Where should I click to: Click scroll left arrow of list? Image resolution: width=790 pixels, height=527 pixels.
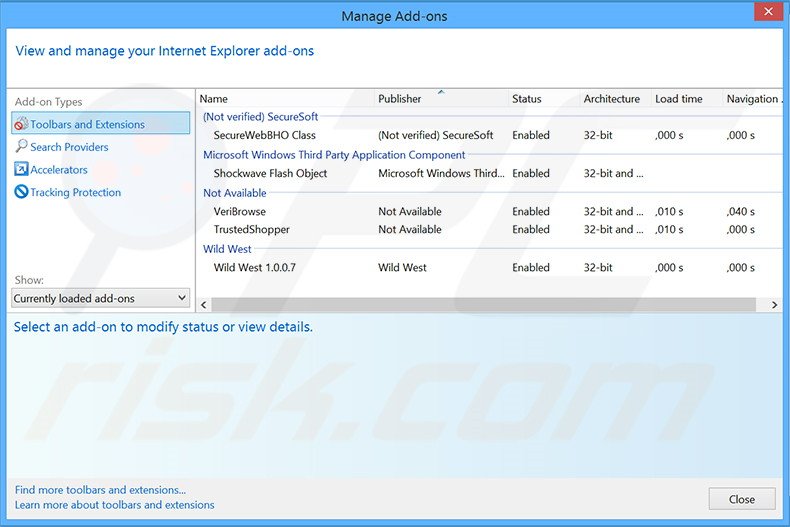[204, 305]
